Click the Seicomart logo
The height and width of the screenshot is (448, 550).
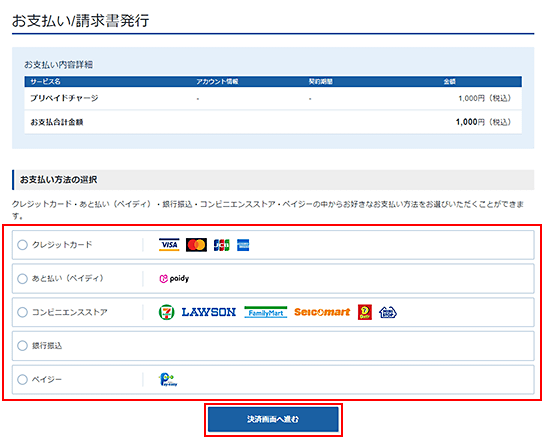point(322,312)
